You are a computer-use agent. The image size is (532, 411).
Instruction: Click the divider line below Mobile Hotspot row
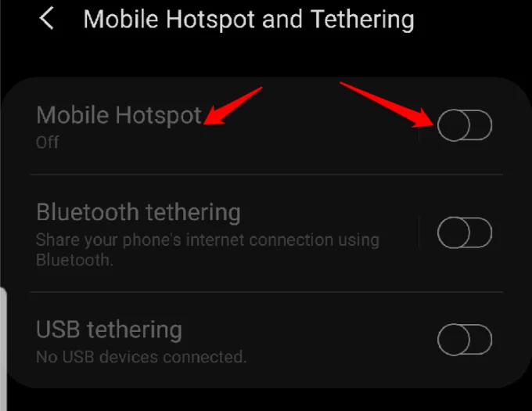(x=266, y=175)
